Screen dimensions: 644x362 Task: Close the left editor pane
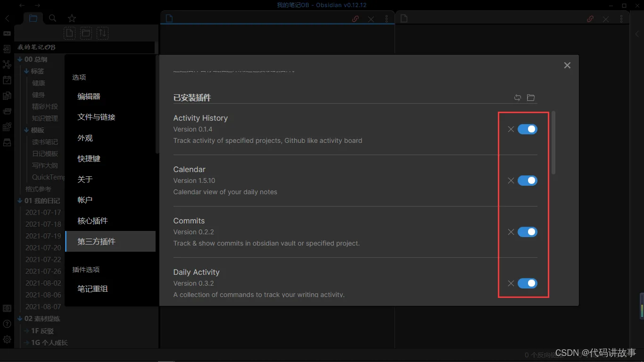pyautogui.click(x=371, y=19)
